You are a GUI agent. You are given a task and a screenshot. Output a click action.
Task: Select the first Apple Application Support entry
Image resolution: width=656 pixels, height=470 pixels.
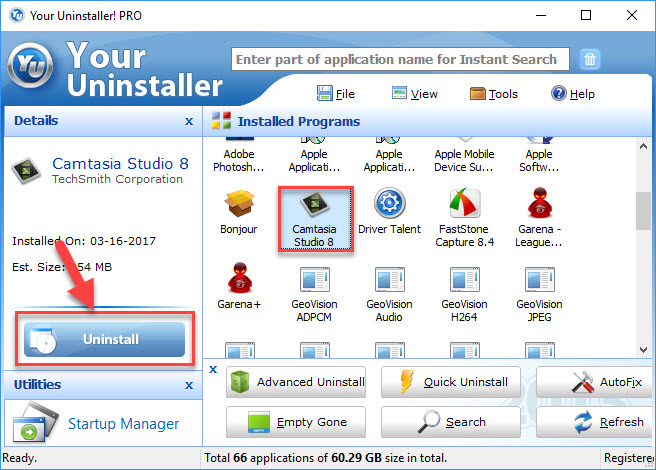point(314,155)
